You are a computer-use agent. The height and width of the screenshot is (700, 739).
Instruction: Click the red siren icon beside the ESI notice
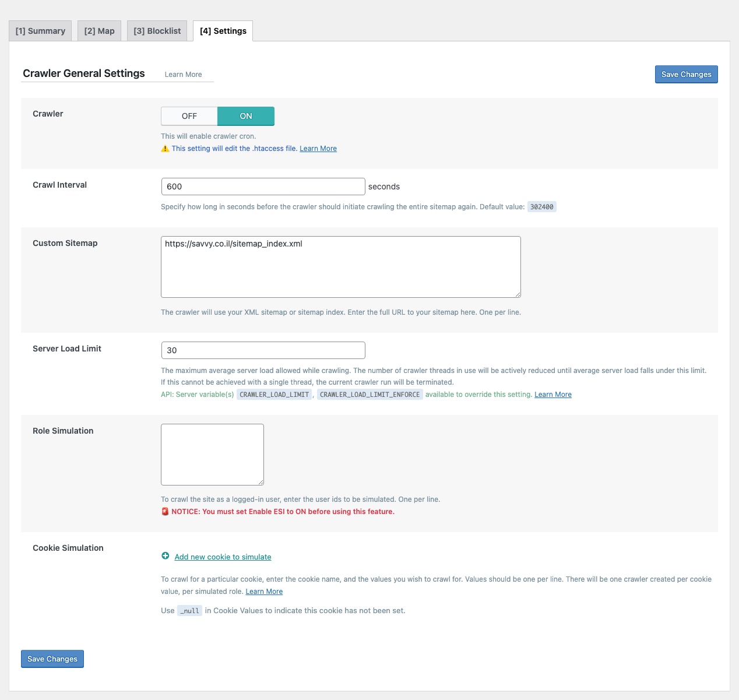[x=165, y=512]
